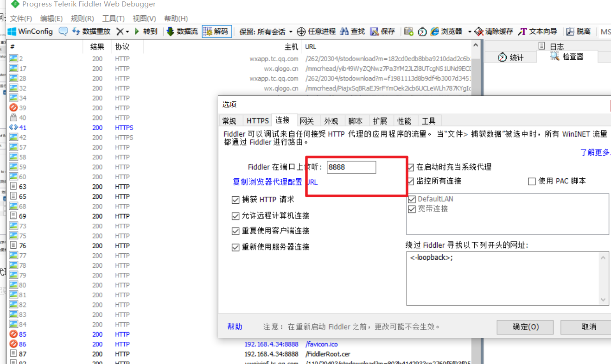Toggle 允许远程计算机连接 checkbox
The height and width of the screenshot is (364, 611).
(235, 216)
